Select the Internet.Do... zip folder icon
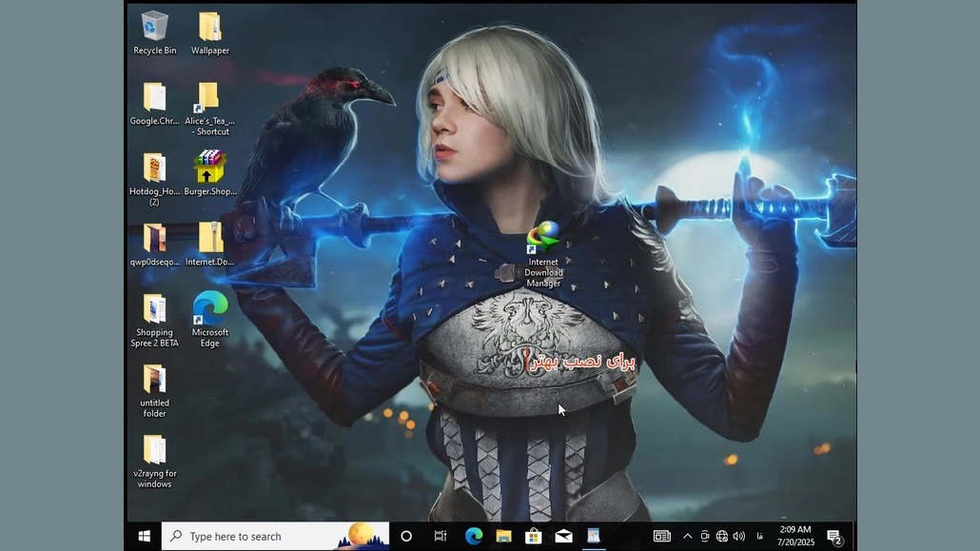Image resolution: width=980 pixels, height=551 pixels. click(x=210, y=245)
